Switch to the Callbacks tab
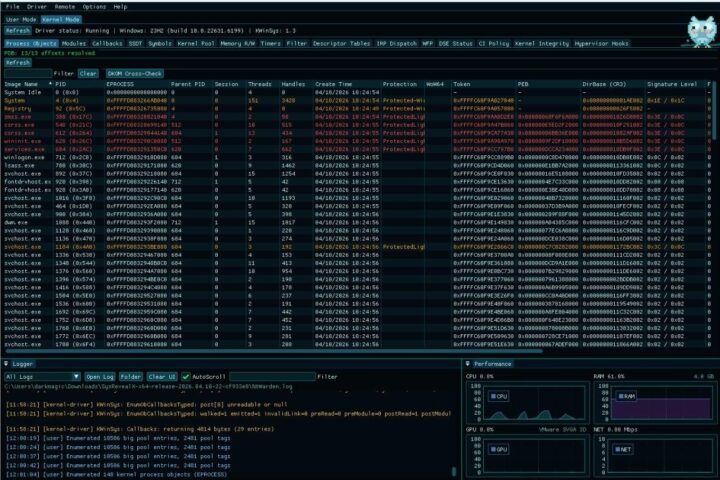Viewport: 720px width, 480px height. pyautogui.click(x=107, y=43)
